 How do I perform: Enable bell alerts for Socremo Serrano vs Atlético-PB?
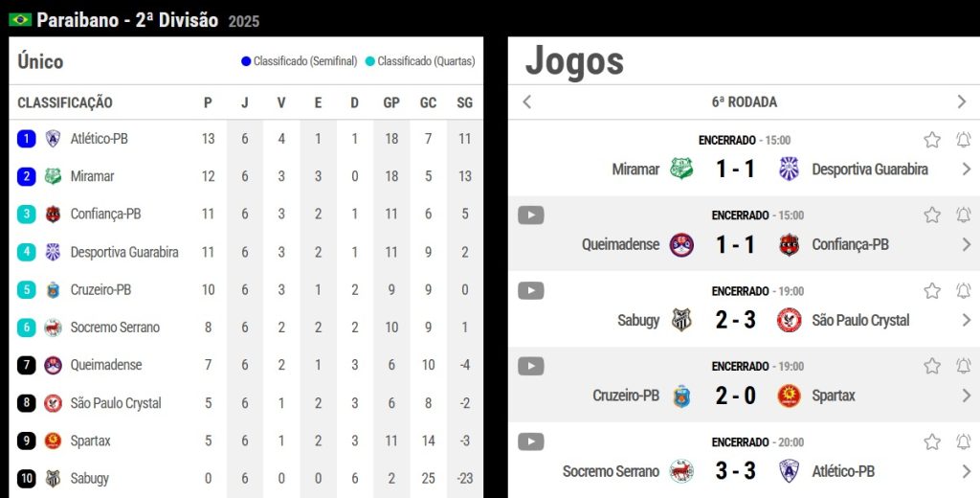pyautogui.click(x=963, y=442)
